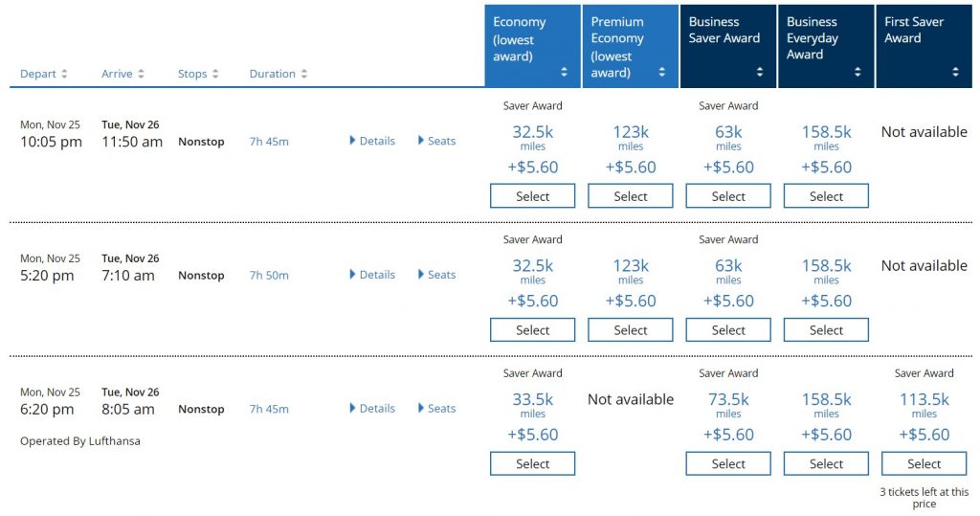
Task: Sort flights by Stops column arrows
Action: click(x=215, y=74)
